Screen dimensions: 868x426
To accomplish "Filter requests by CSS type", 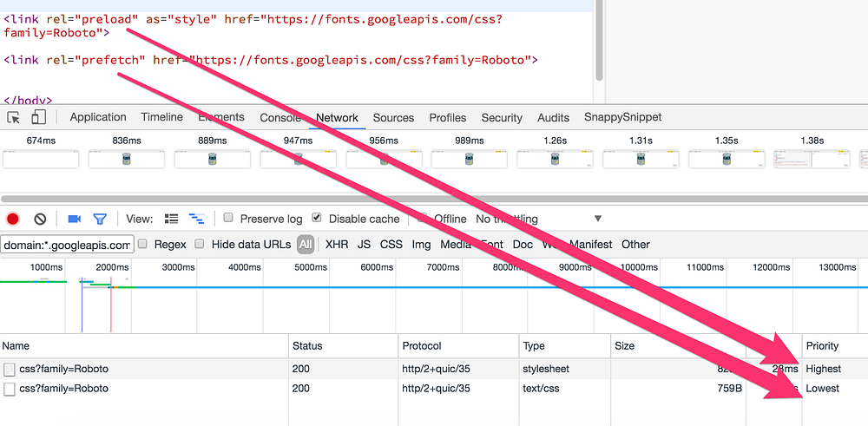I will click(x=391, y=244).
